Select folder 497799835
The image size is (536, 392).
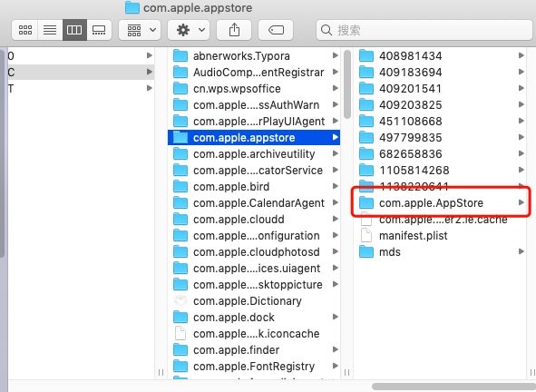click(441, 138)
